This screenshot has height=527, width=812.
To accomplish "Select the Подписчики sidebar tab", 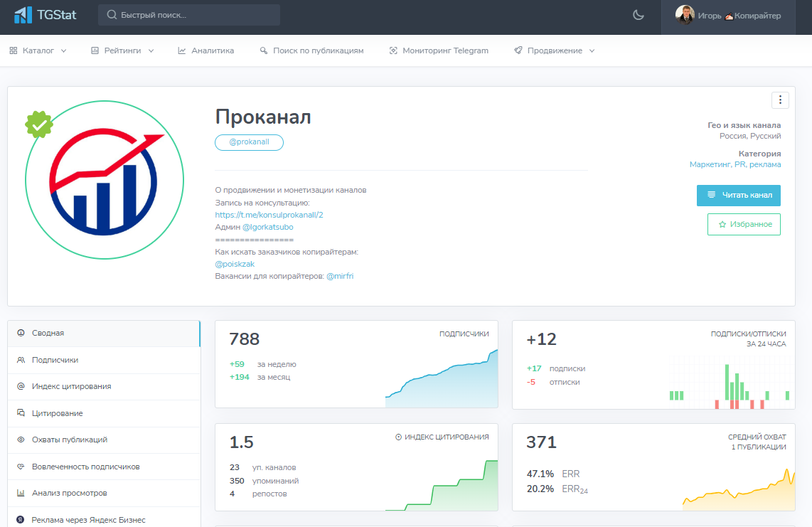I will [x=104, y=360].
